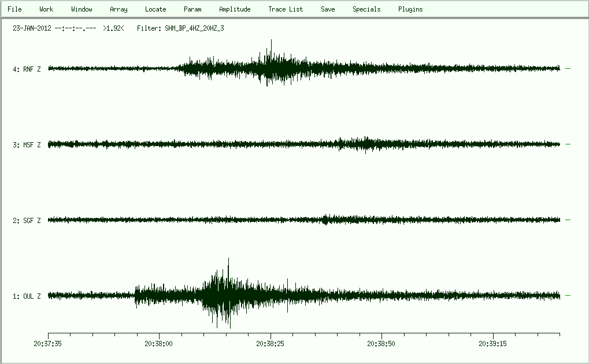Image resolution: width=589 pixels, height=364 pixels.
Task: Click the Save menu
Action: click(x=328, y=9)
